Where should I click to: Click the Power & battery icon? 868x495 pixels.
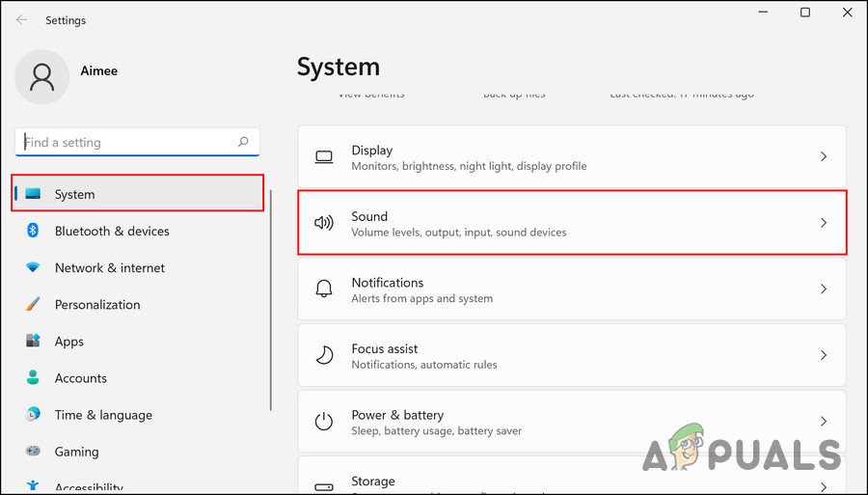[x=324, y=422]
